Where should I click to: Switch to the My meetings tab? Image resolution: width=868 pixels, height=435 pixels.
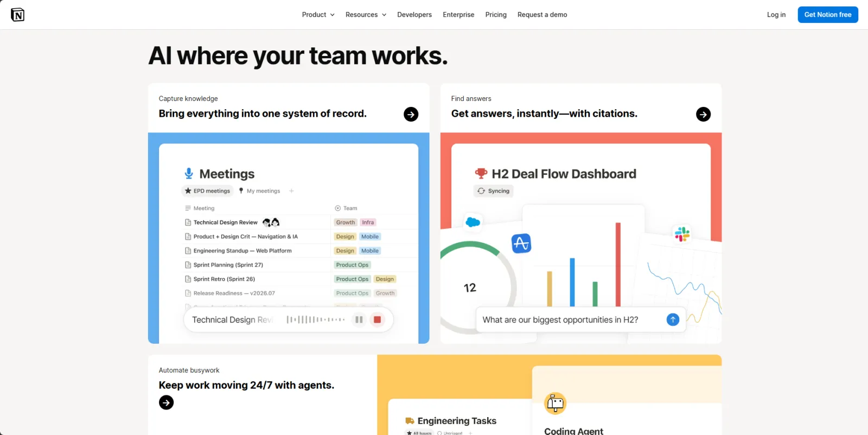coord(259,191)
